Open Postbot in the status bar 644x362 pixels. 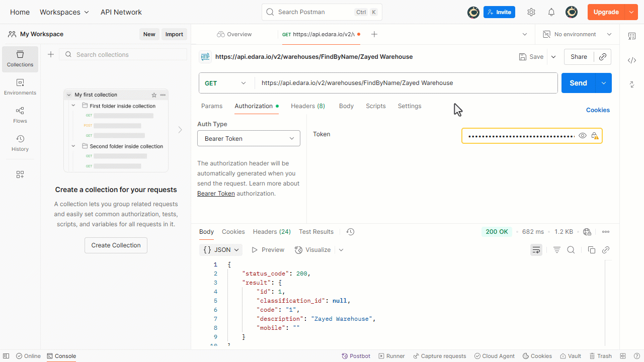tap(356, 356)
